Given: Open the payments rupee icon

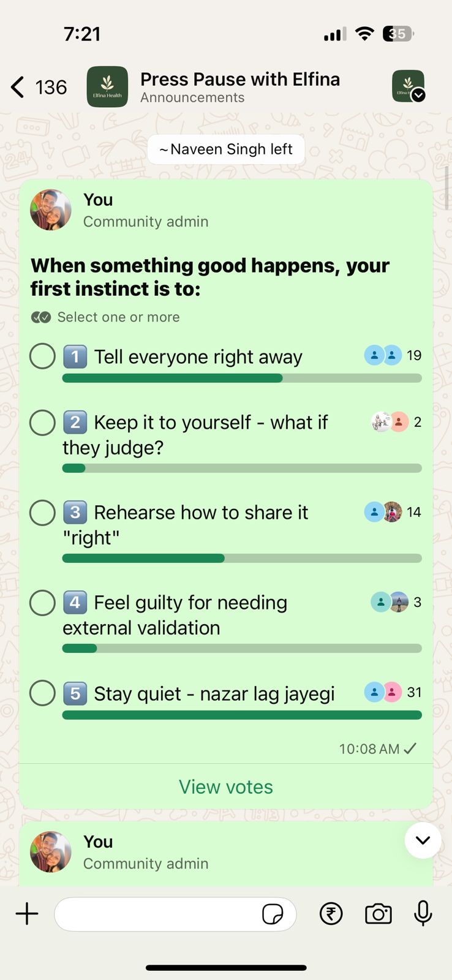Looking at the screenshot, I should pos(331,913).
